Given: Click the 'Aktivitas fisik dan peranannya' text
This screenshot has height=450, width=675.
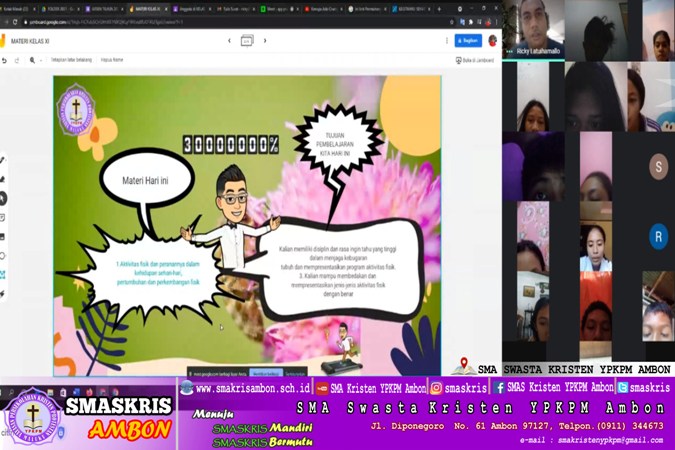Looking at the screenshot, I should 158,273.
